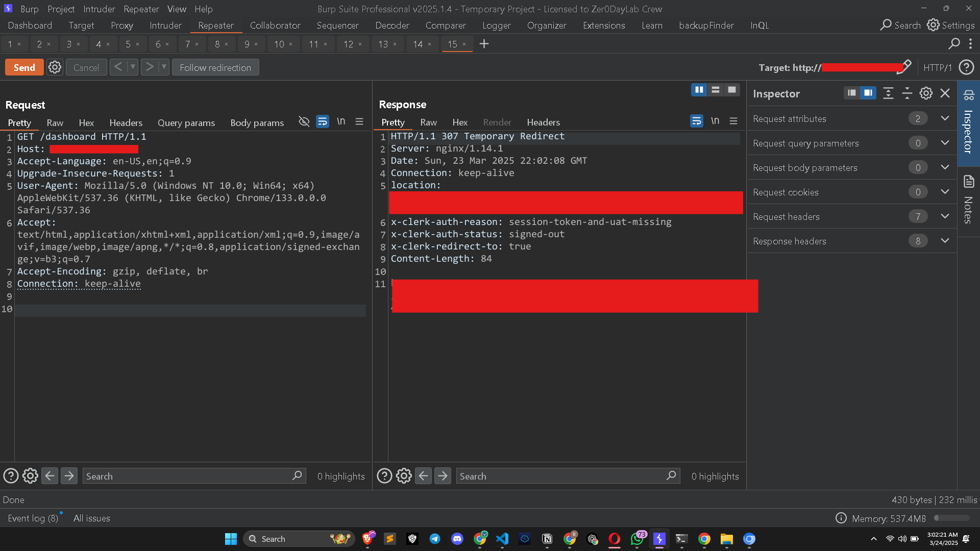Switch to Proxy tab
The image size is (980, 551).
click(121, 25)
